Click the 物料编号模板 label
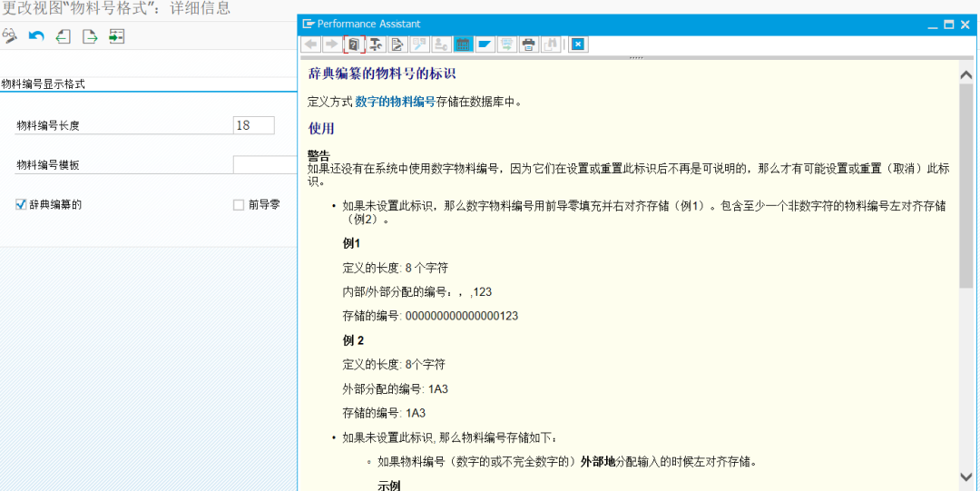The image size is (980, 491). coord(48,166)
